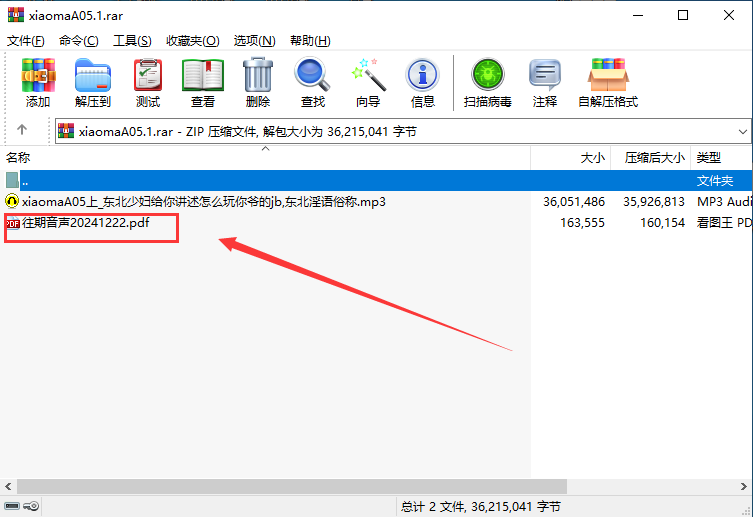
Task: Open the Favorites (收藏夹) menu
Action: [193, 41]
